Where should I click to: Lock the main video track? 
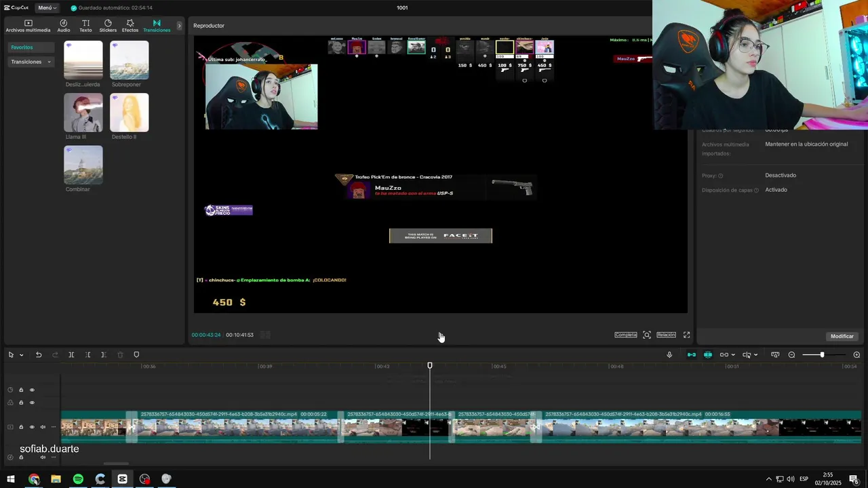21,427
